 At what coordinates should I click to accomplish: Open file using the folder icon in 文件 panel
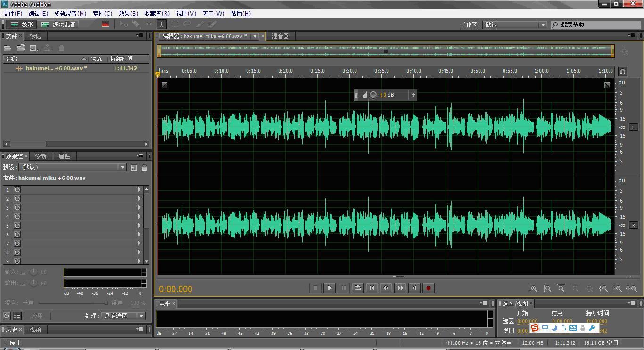pyautogui.click(x=8, y=48)
